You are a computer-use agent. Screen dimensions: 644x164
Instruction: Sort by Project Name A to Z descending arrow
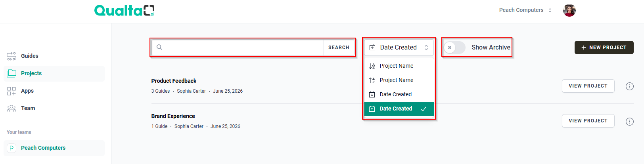[399, 66]
